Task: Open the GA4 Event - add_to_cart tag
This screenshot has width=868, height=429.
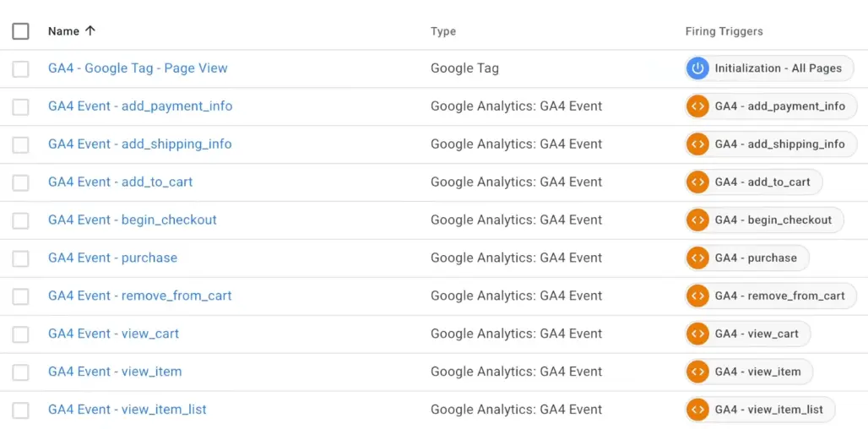Action: point(121,182)
